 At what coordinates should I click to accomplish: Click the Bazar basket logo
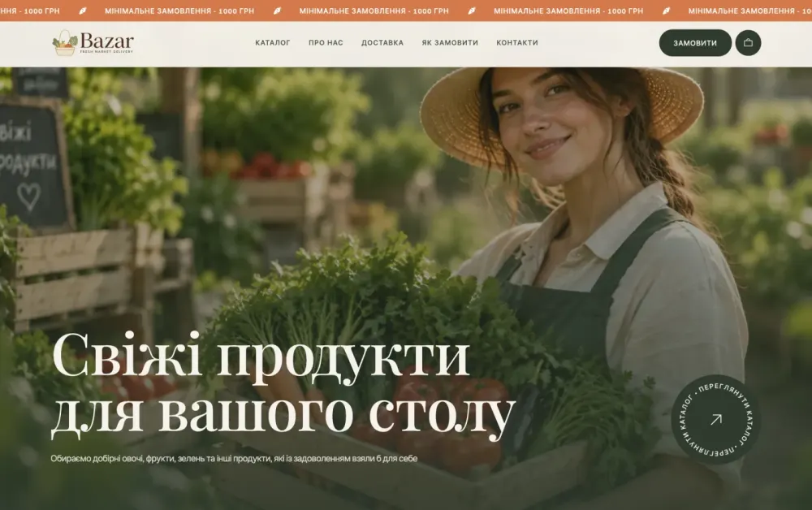pyautogui.click(x=93, y=42)
